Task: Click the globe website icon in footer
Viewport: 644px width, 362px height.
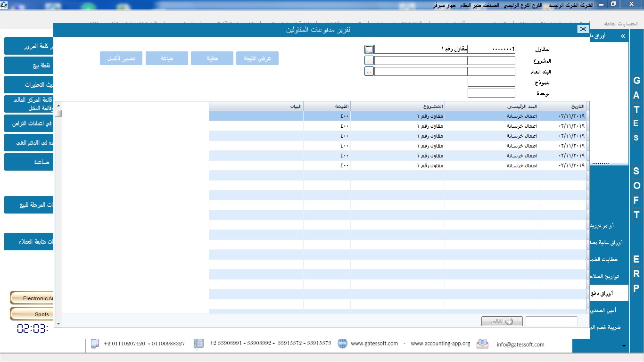Action: coord(342,344)
